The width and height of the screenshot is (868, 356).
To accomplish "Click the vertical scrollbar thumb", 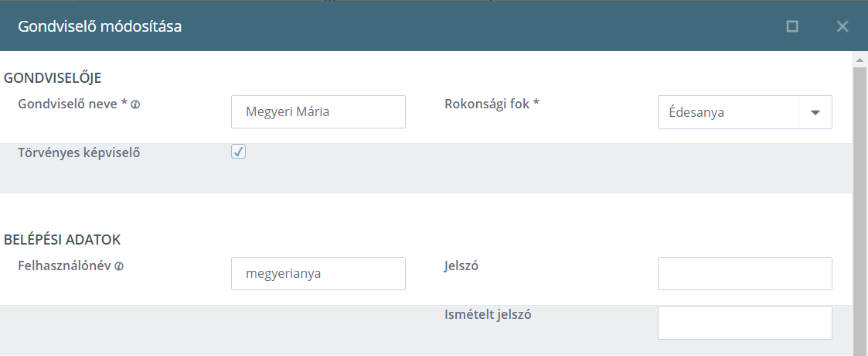I will coord(859,211).
